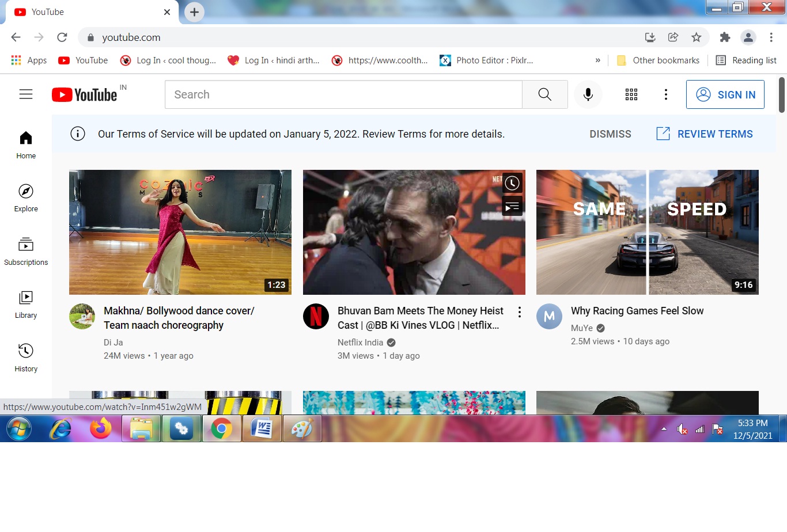
Task: Bookmark this page with the star icon
Action: pyautogui.click(x=697, y=37)
